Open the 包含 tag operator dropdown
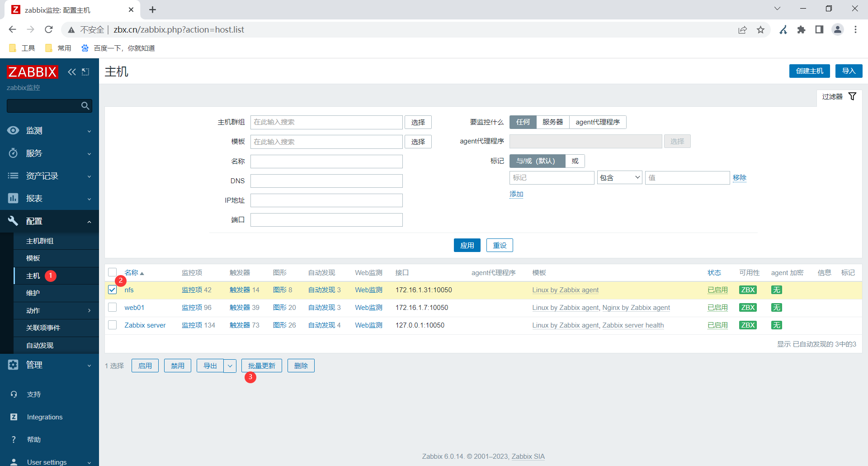This screenshot has width=868, height=466. [620, 178]
